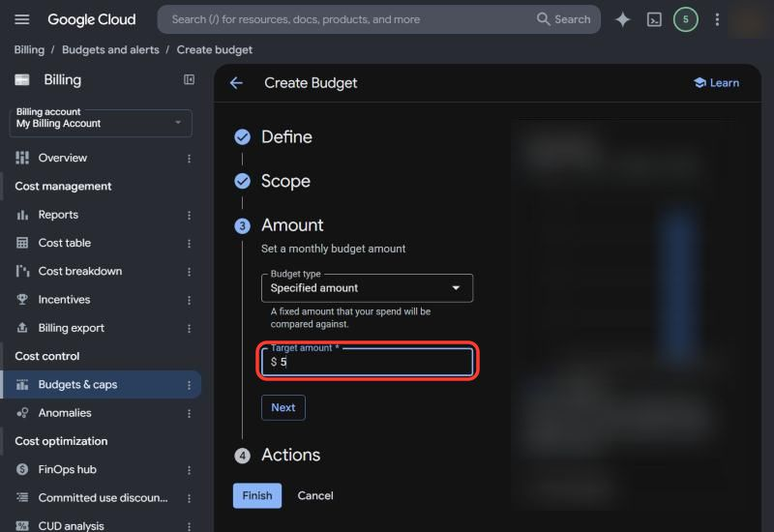Open more options next to Cost breakdown
Screen dimensions: 774x532
[189, 272]
